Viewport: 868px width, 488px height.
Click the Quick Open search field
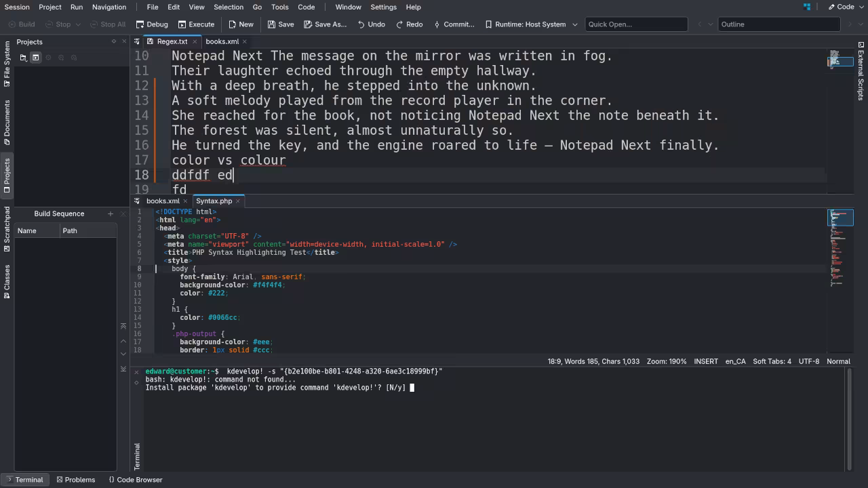(636, 24)
